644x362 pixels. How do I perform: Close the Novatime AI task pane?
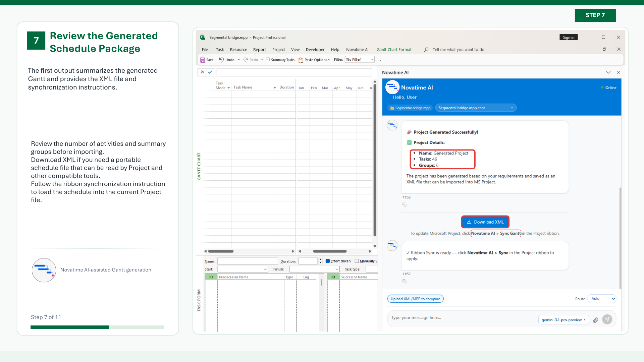click(619, 72)
